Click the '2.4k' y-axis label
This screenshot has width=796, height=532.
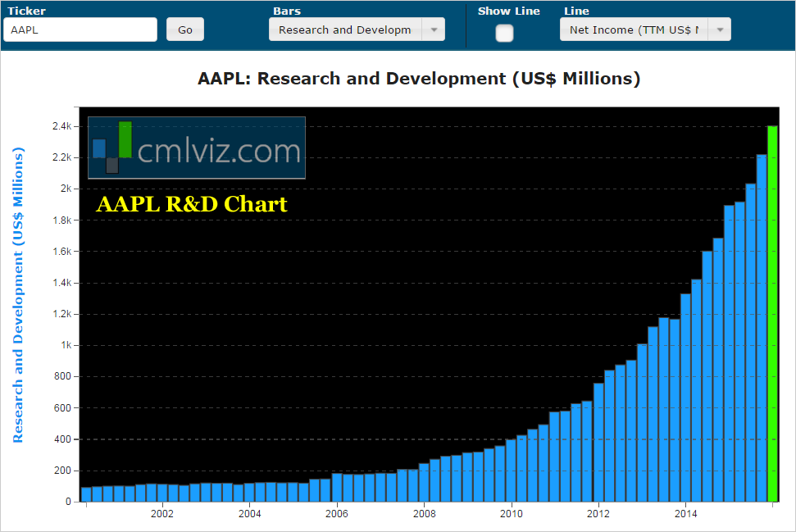coord(62,126)
